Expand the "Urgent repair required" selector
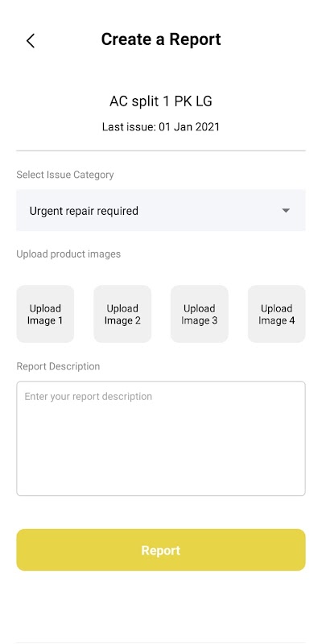322x644 pixels. pyautogui.click(x=161, y=210)
